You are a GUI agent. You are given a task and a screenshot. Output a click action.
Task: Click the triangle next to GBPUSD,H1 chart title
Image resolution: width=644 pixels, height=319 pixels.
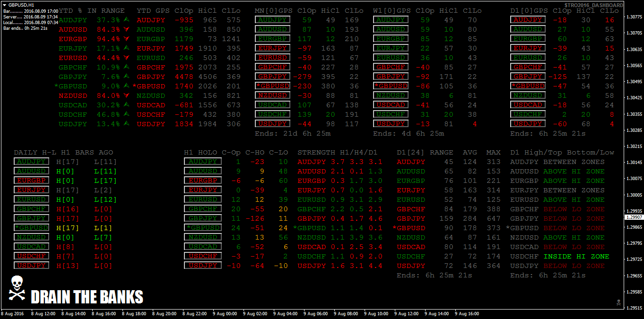(x=5, y=4)
